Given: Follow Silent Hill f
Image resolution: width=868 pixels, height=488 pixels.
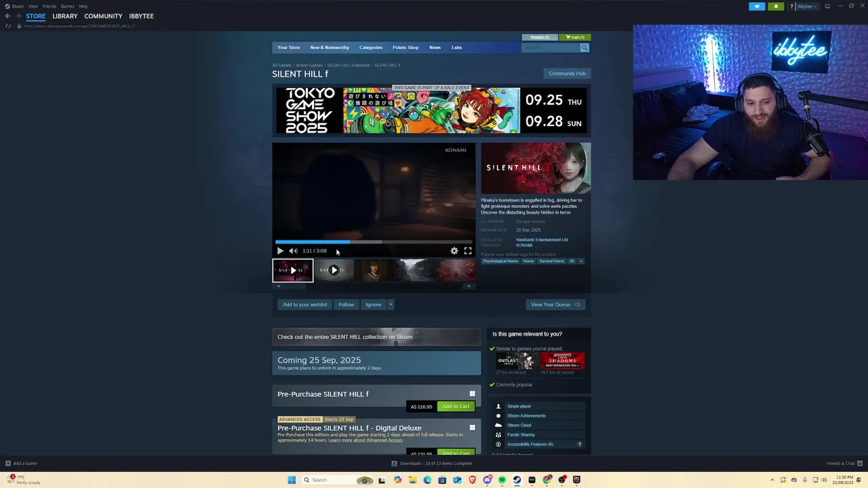Looking at the screenshot, I should point(347,304).
